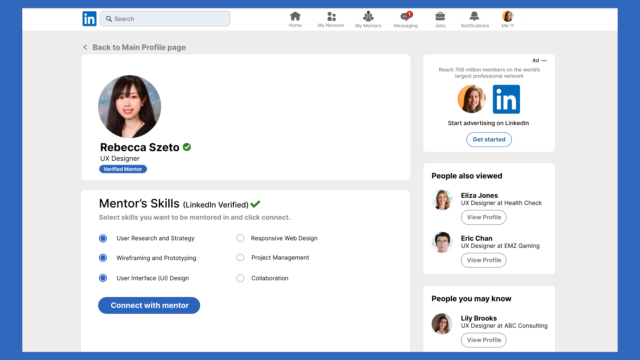Screen dimensions: 640x360
Task: Open My Network icon in navbar
Action: [x=331, y=16]
